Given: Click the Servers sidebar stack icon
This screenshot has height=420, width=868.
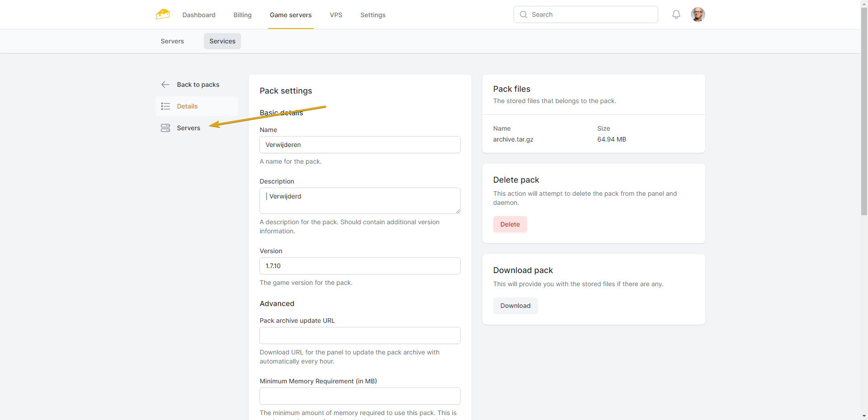Looking at the screenshot, I should pos(165,128).
